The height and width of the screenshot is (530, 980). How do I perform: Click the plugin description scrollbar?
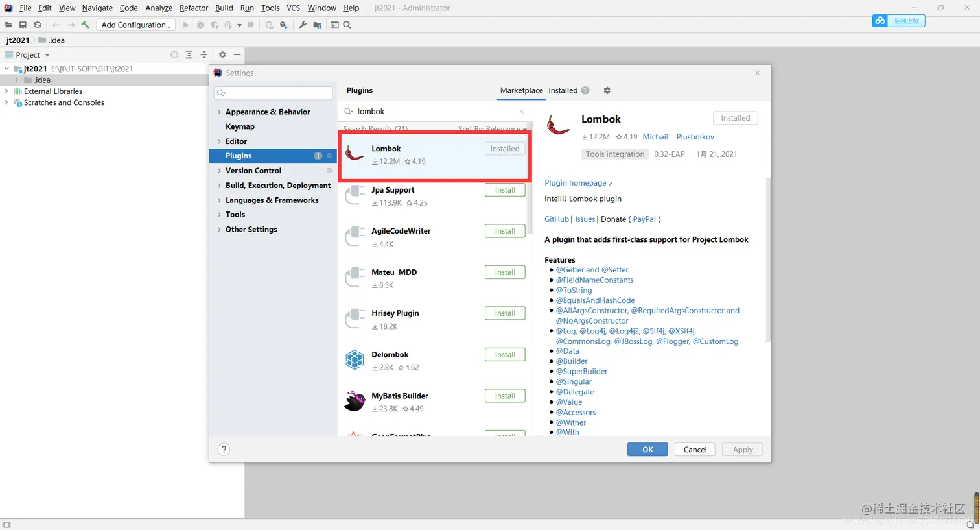point(768,259)
